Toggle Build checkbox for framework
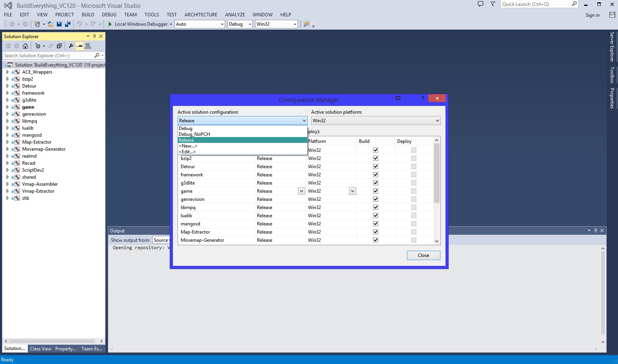Viewport: 618px width, 364px height. coord(375,175)
